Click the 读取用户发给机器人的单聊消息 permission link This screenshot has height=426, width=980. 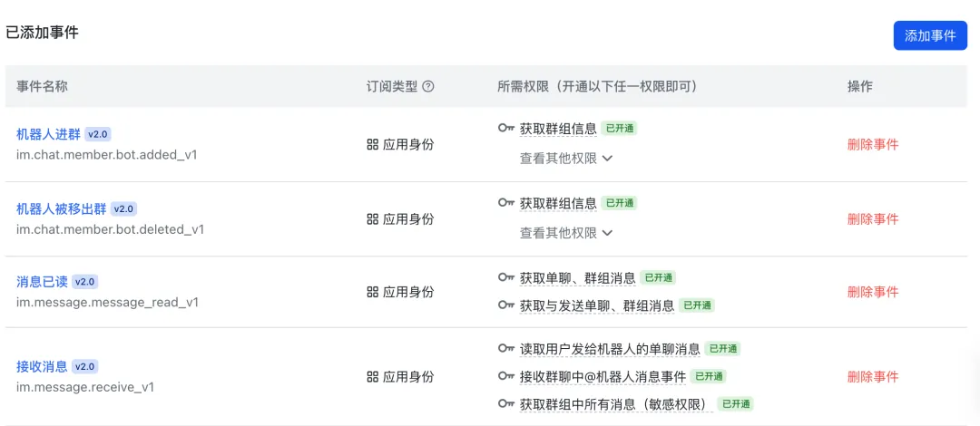pos(609,349)
